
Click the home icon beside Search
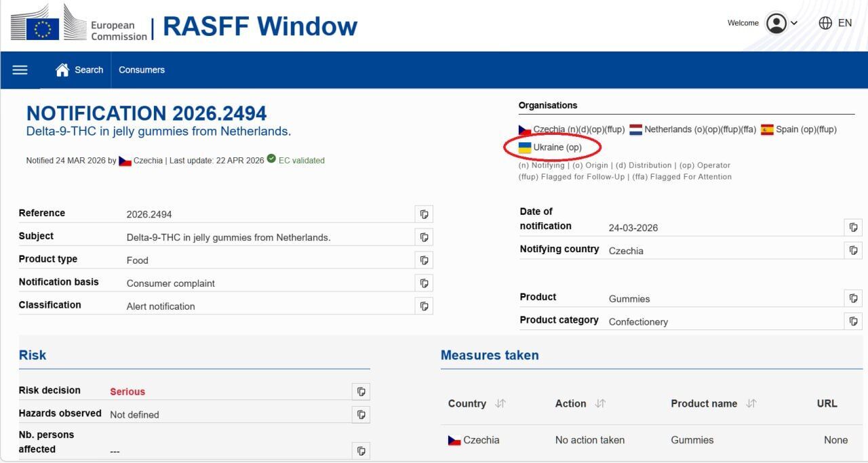pos(62,70)
